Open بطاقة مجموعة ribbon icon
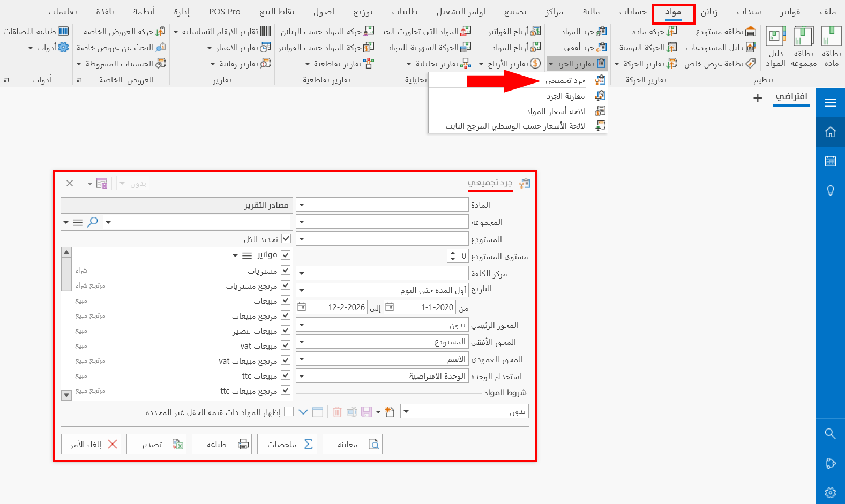 (803, 47)
